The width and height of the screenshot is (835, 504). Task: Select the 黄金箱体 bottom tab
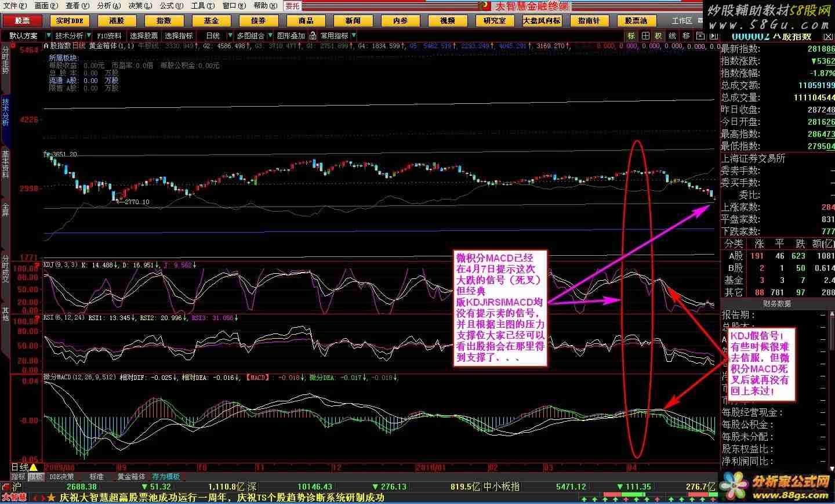131,477
